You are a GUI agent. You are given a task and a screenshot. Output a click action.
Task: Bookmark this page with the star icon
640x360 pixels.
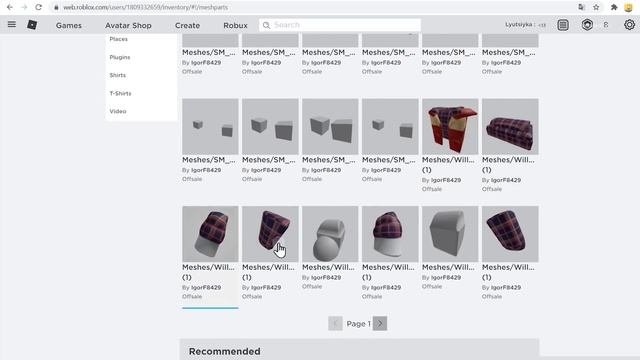[x=596, y=7]
